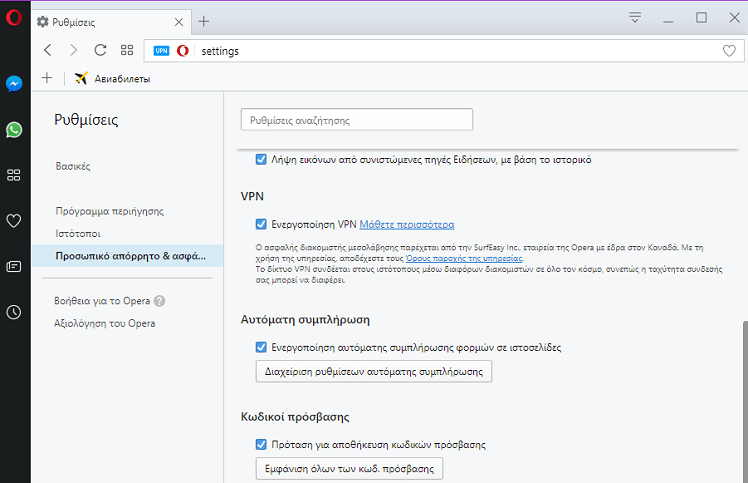Switch to the Ιστότοποι settings section

click(x=80, y=233)
